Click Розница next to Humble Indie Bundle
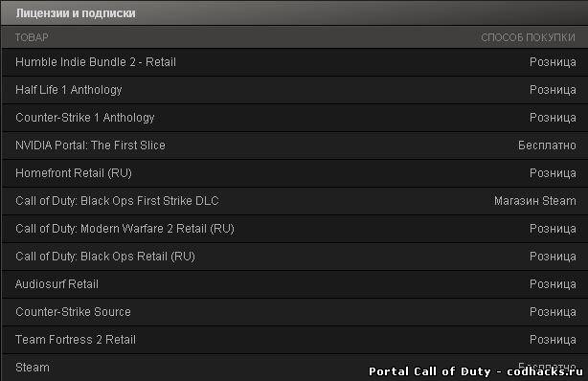 553,62
